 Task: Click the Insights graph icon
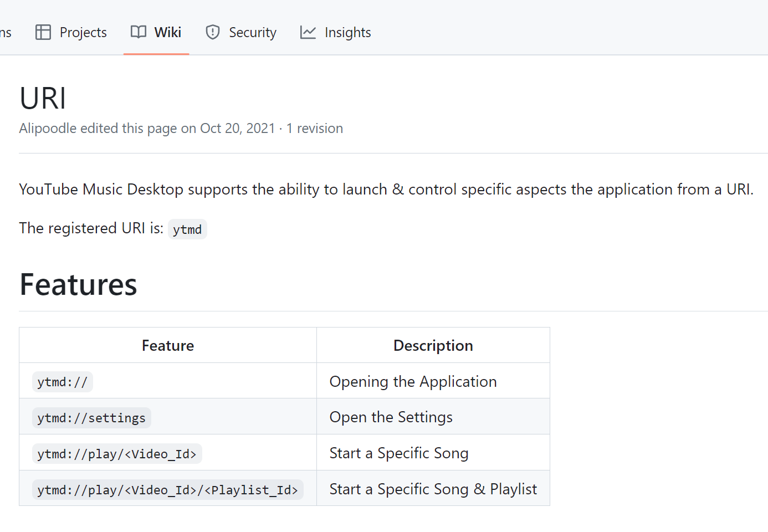click(308, 32)
